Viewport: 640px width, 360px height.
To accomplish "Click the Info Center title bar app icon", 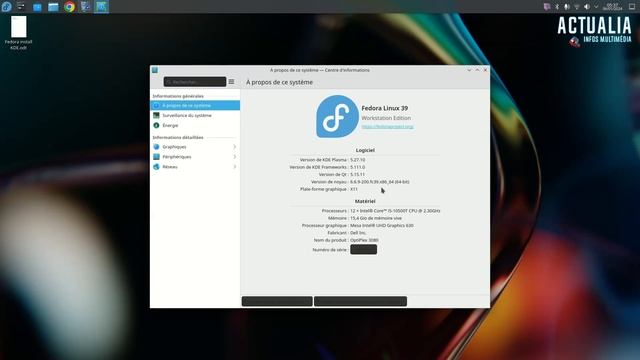I will coord(155,70).
